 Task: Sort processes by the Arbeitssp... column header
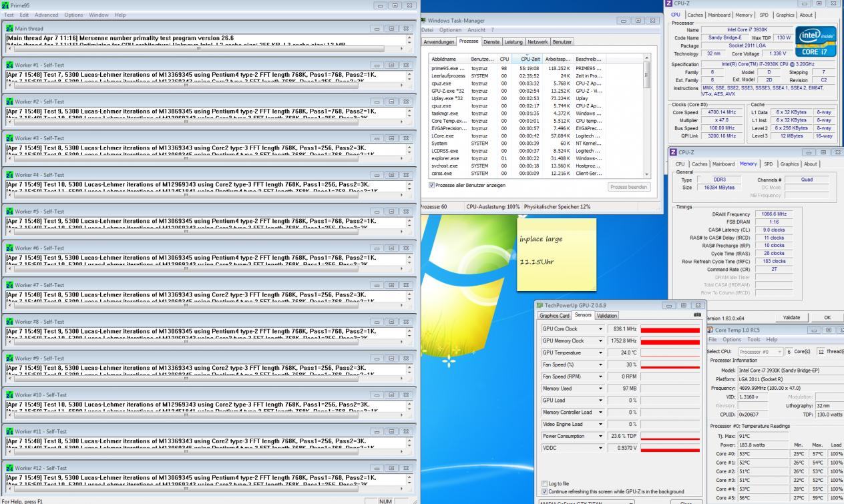click(x=556, y=59)
